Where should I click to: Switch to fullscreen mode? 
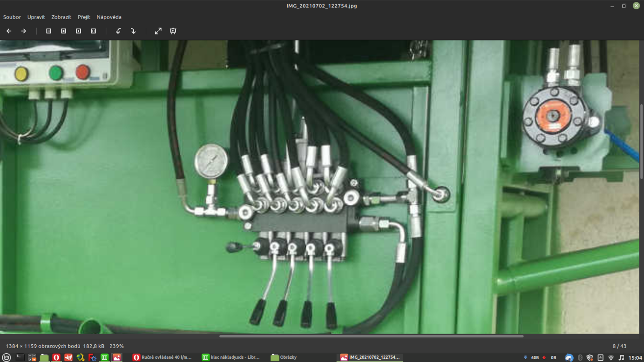coord(158,31)
